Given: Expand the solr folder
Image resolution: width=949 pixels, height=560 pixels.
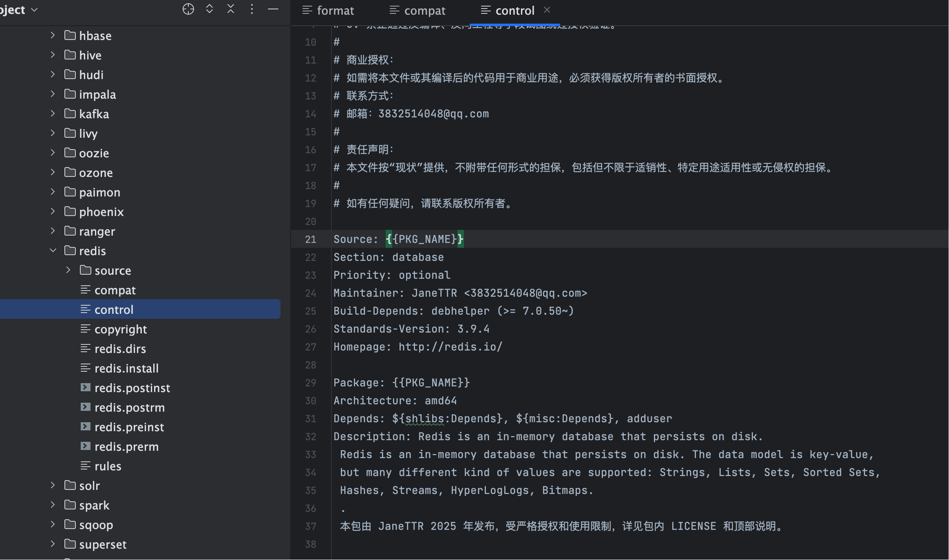Looking at the screenshot, I should pos(53,485).
